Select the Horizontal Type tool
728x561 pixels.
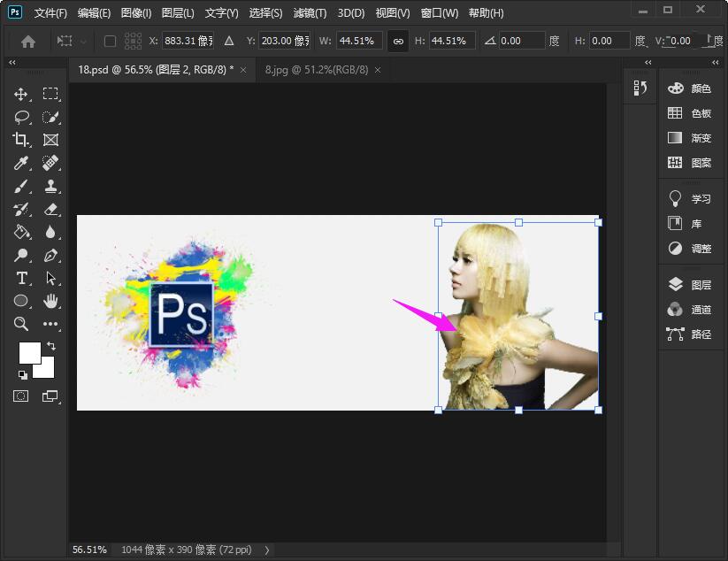(x=21, y=278)
